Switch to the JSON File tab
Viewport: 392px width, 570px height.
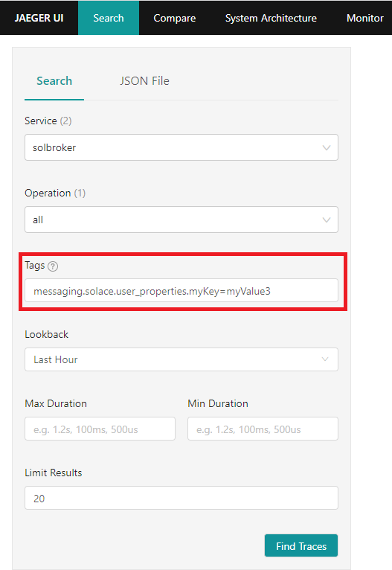click(x=144, y=80)
